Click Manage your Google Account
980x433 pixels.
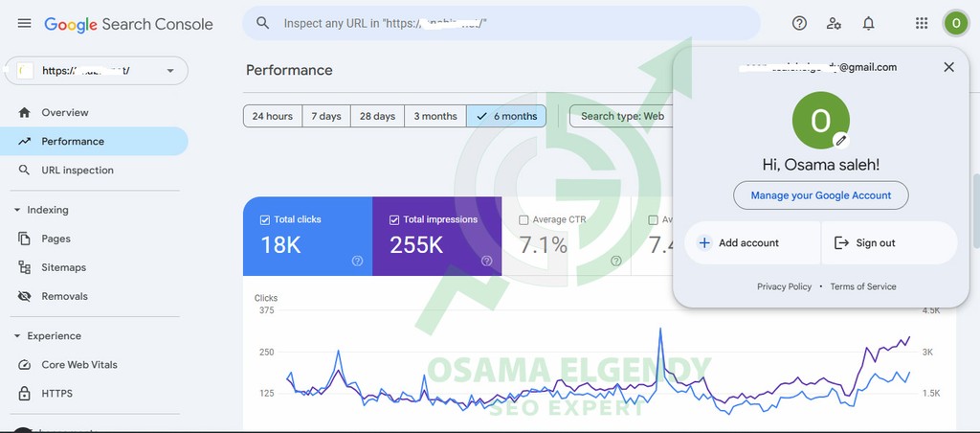tap(820, 195)
